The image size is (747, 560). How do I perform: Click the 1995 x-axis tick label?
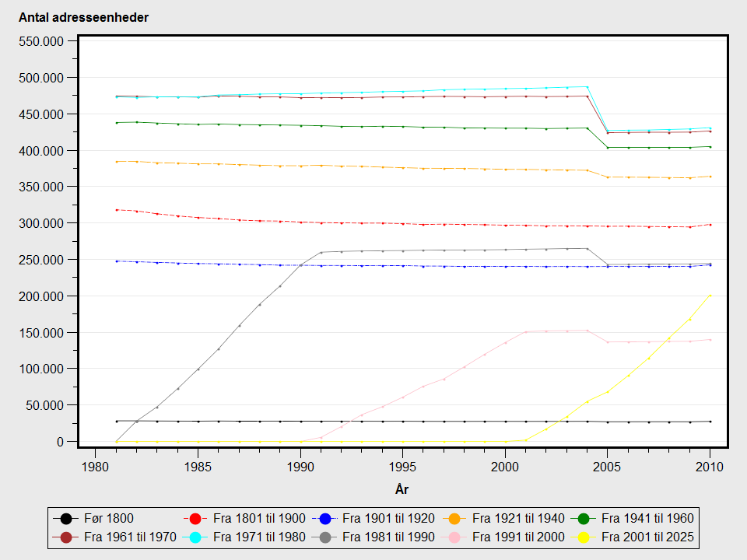point(402,467)
